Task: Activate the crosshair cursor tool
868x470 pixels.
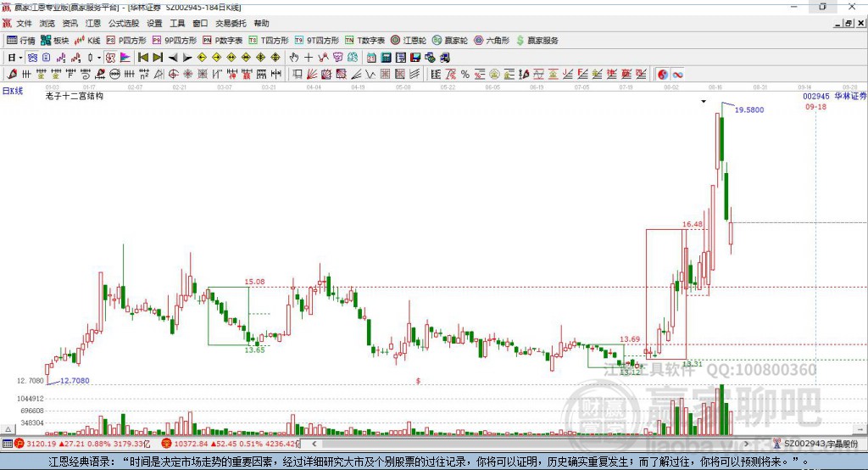Action: point(309,58)
